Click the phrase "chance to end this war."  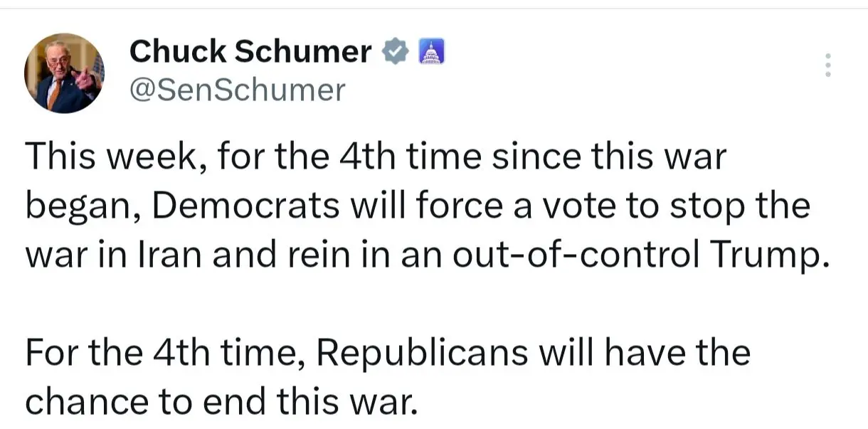pyautogui.click(x=219, y=402)
